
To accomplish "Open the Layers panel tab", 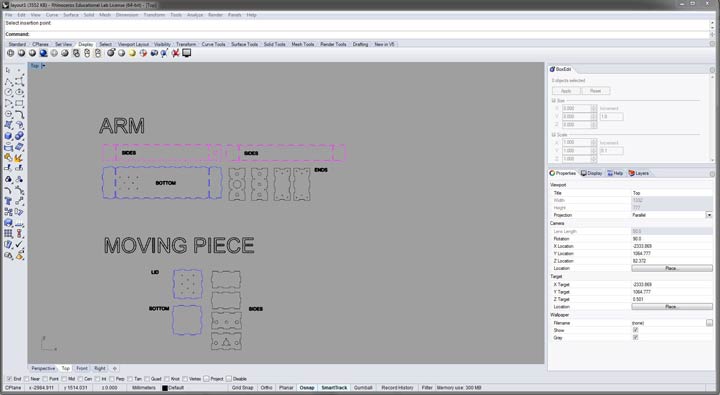I will click(x=639, y=173).
